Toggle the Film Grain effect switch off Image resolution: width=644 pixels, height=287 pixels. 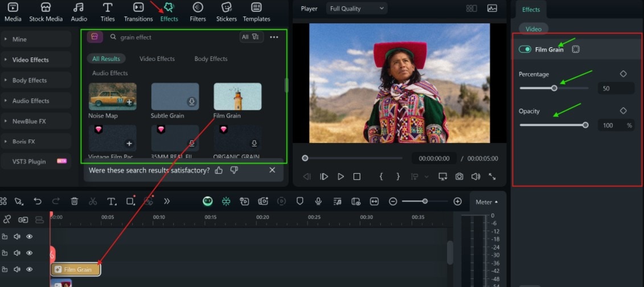click(x=525, y=50)
